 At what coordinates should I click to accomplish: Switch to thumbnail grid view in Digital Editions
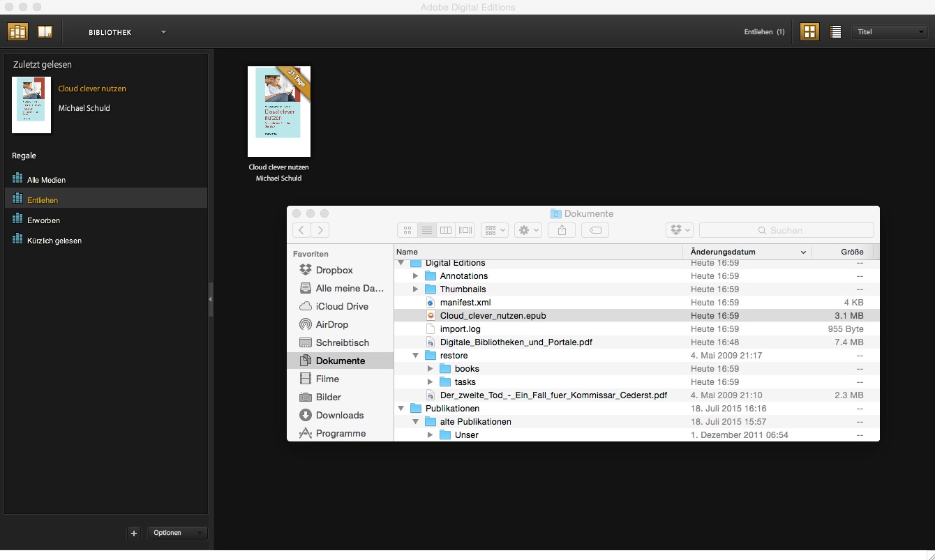click(x=809, y=31)
